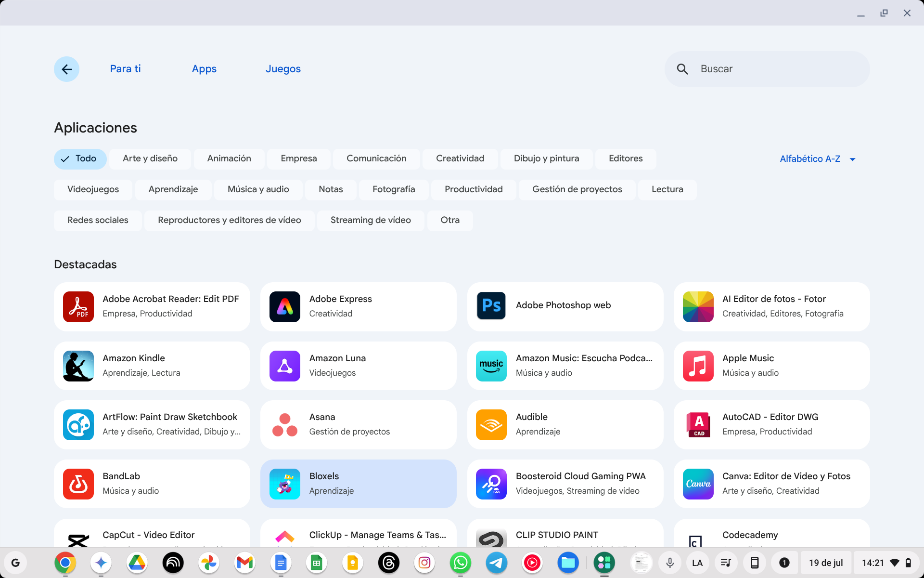Open the Bloxels app icon

(x=285, y=484)
